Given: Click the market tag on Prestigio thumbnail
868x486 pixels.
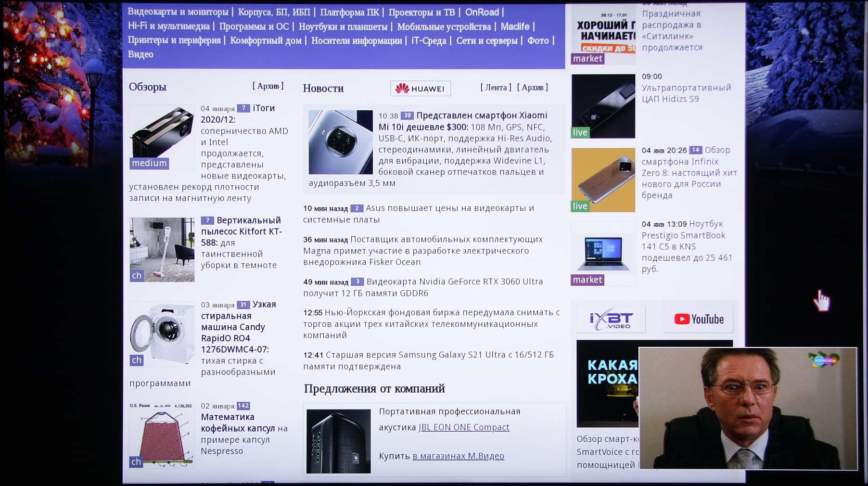Looking at the screenshot, I should 587,280.
